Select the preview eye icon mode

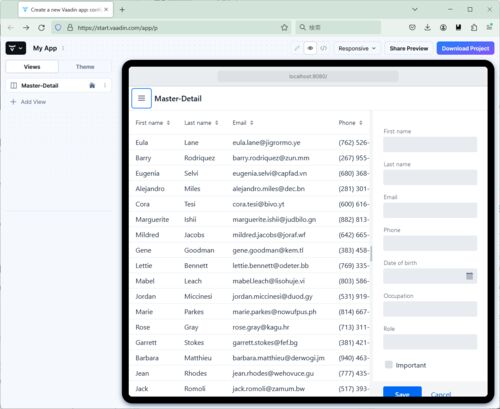coord(310,48)
